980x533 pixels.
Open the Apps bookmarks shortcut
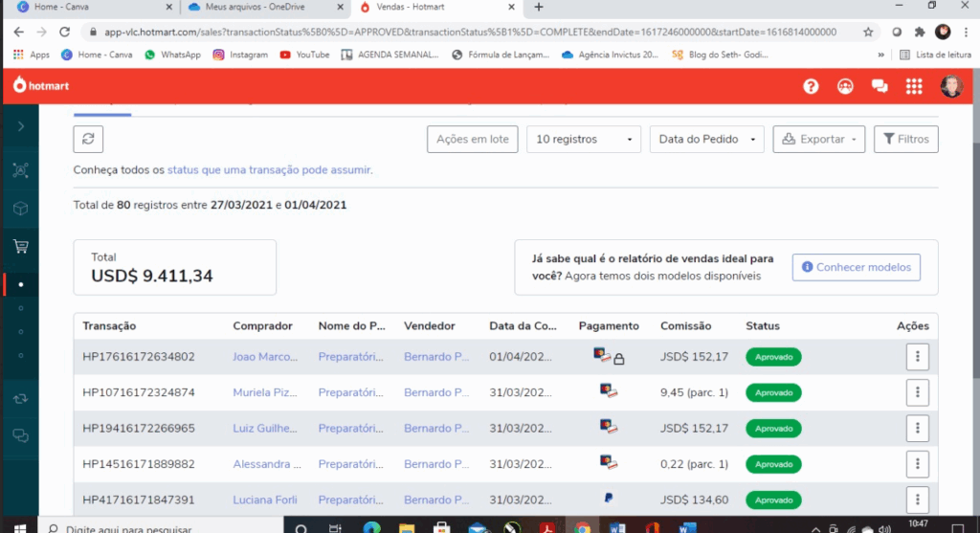[x=32, y=55]
